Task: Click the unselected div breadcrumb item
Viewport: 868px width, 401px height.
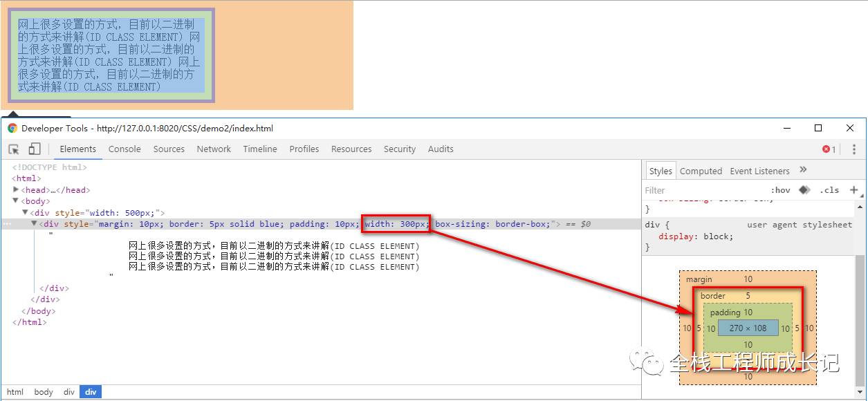Action: pyautogui.click(x=69, y=392)
